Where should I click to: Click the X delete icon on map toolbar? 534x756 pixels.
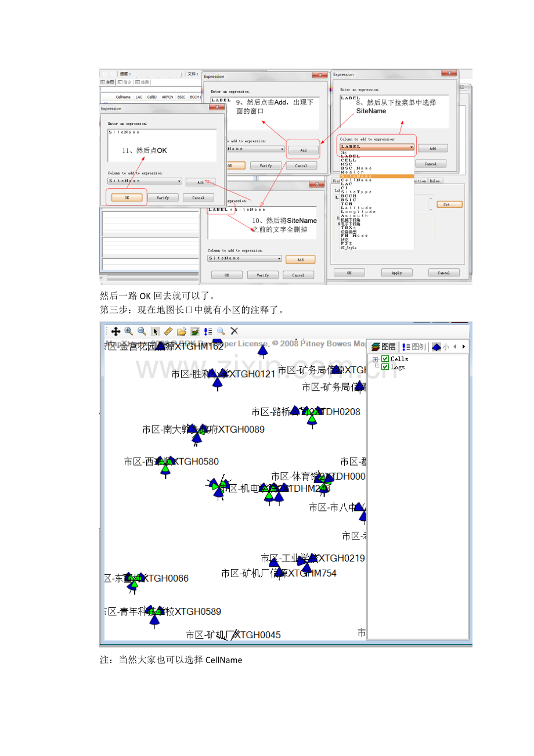pos(234,331)
